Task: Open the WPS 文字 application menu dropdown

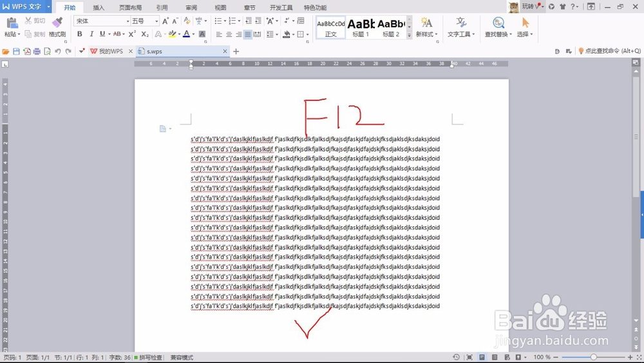Action: tap(48, 6)
